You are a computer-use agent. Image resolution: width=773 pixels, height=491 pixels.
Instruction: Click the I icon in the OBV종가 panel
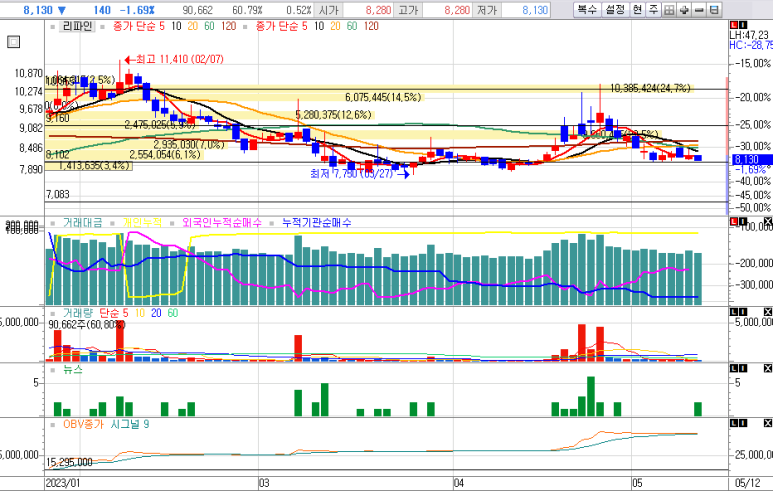(743, 423)
